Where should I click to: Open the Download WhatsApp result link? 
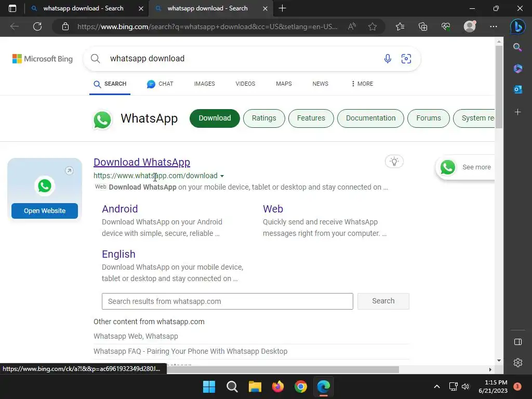click(142, 162)
